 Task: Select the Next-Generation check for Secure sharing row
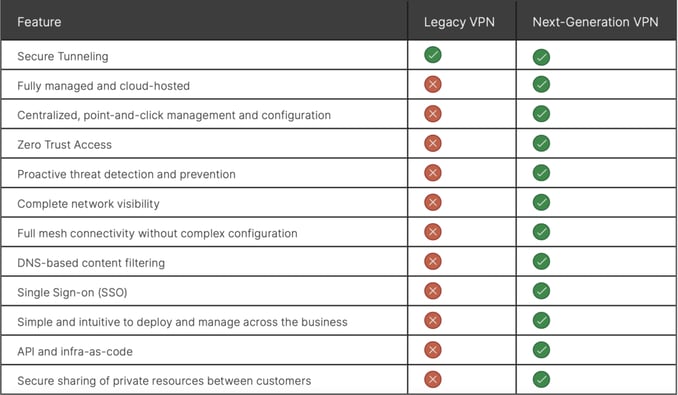click(x=541, y=379)
